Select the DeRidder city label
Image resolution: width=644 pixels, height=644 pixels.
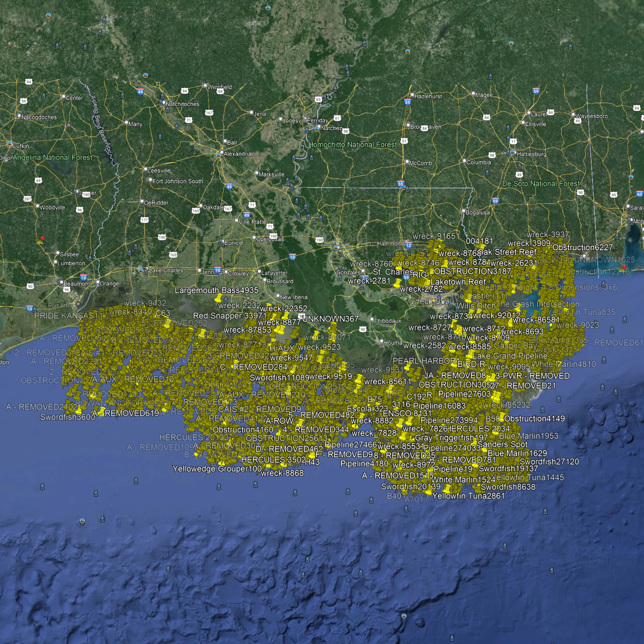(x=156, y=203)
